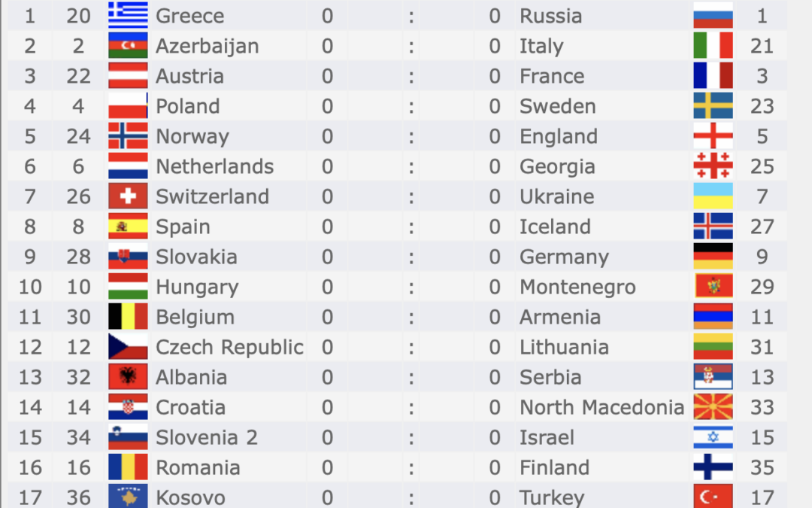Click the Czech Republic flag icon
The width and height of the screenshot is (812, 508).
pos(128,347)
